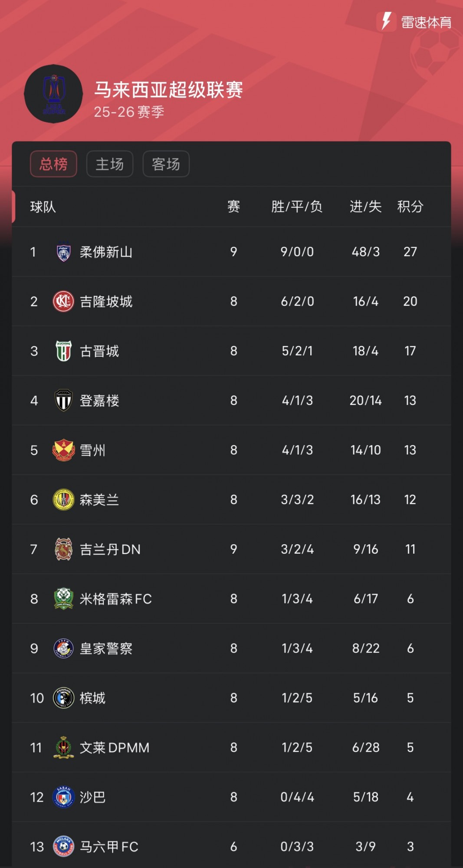This screenshot has width=463, height=868.
Task: Switch to the 总榜 overall standings tab
Action: pos(53,164)
